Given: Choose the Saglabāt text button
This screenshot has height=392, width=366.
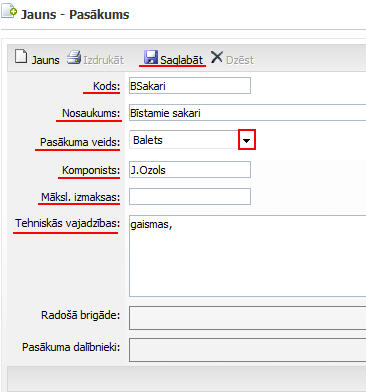Looking at the screenshot, I should tap(181, 60).
